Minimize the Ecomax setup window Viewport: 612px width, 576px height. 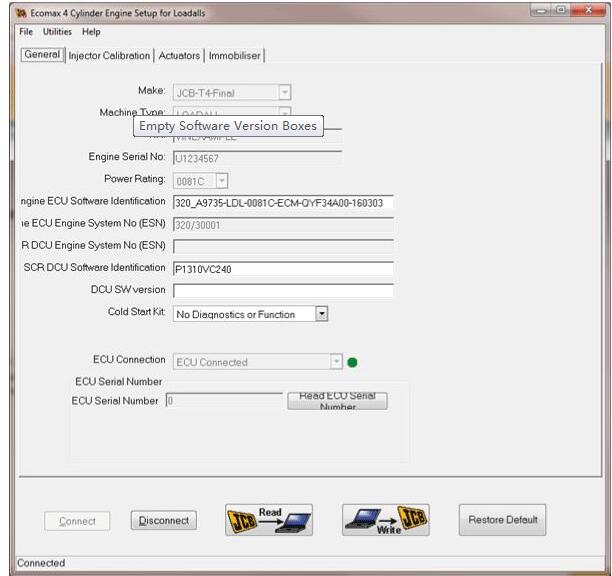click(x=541, y=11)
